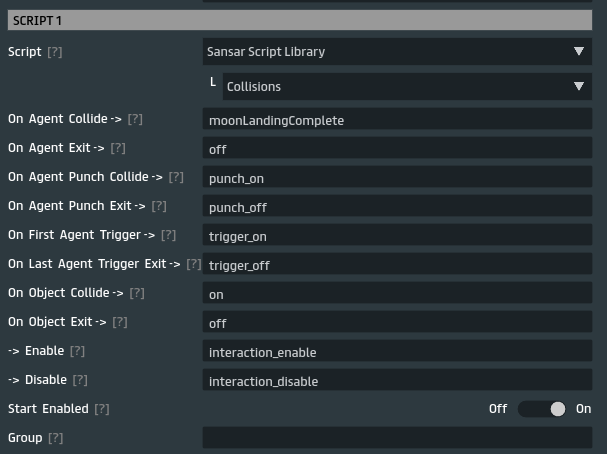Click help icon beside On Object Collide
Image resolution: width=607 pixels, height=454 pixels.
(137, 294)
